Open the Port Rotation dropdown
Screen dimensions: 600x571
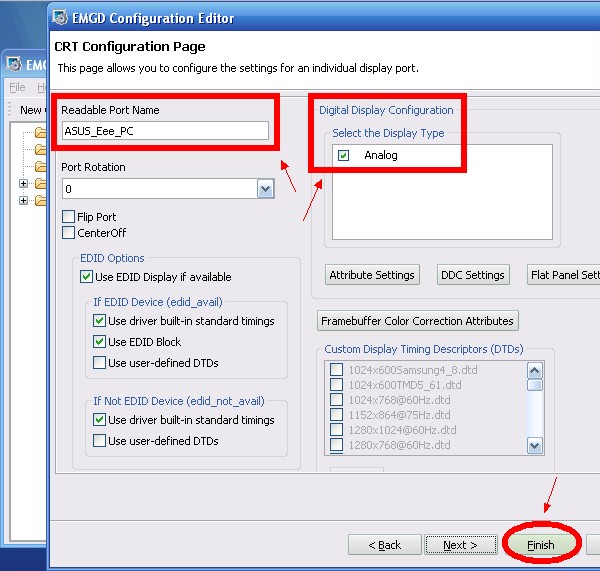pyautogui.click(x=265, y=189)
